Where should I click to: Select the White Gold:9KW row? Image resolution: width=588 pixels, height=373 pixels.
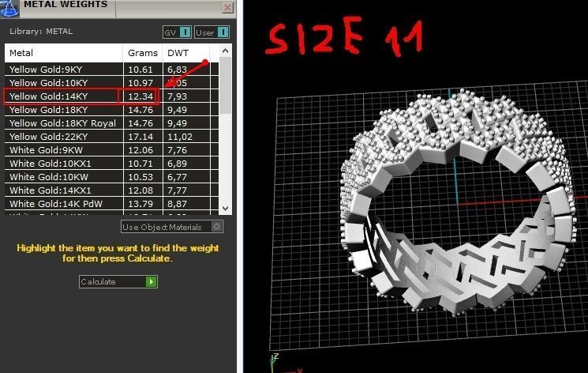pos(111,150)
